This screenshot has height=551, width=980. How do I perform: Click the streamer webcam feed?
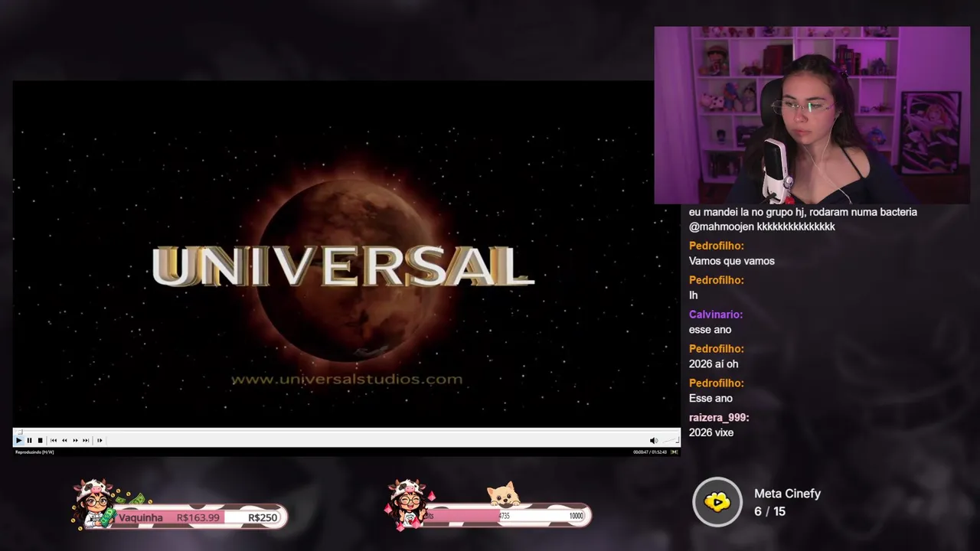(x=812, y=116)
